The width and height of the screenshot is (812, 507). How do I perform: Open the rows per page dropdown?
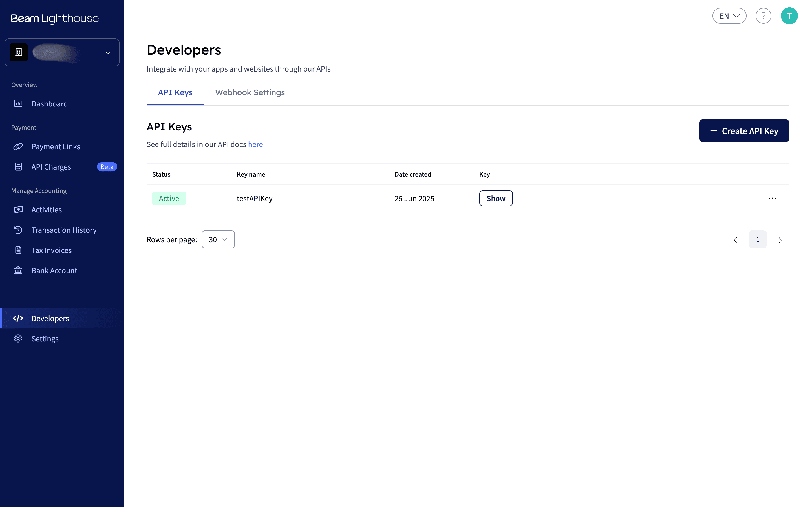click(218, 239)
